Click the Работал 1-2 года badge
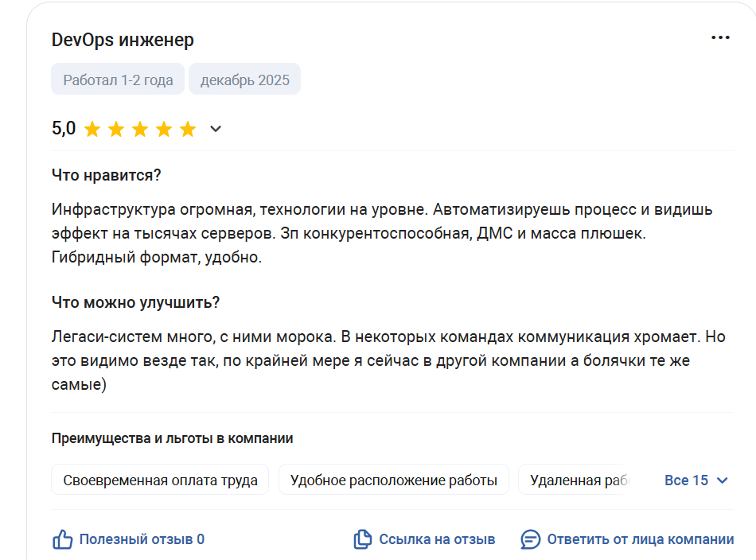756x560 pixels. [118, 80]
